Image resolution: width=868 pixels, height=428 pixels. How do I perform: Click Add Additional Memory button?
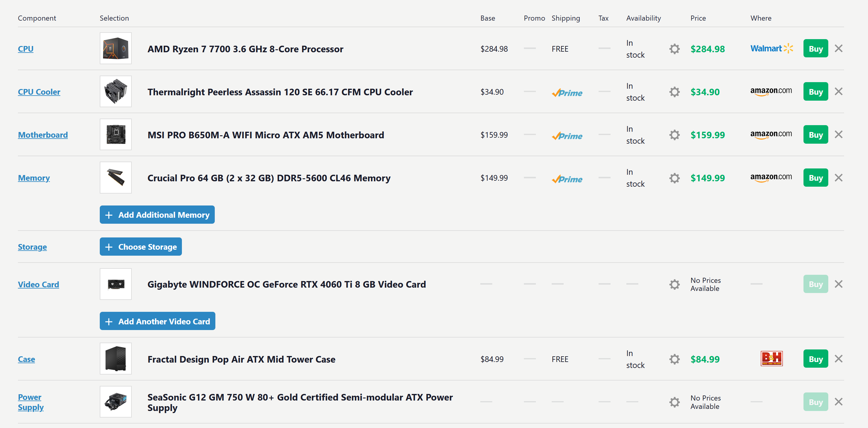157,215
